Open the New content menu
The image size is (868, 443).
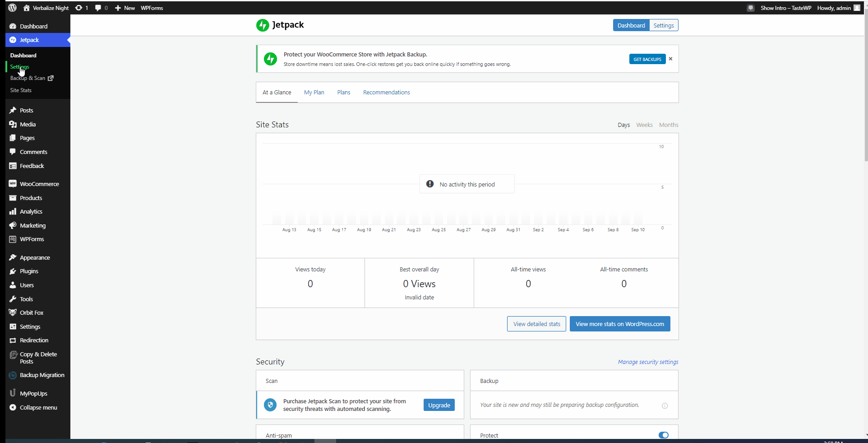click(x=125, y=8)
